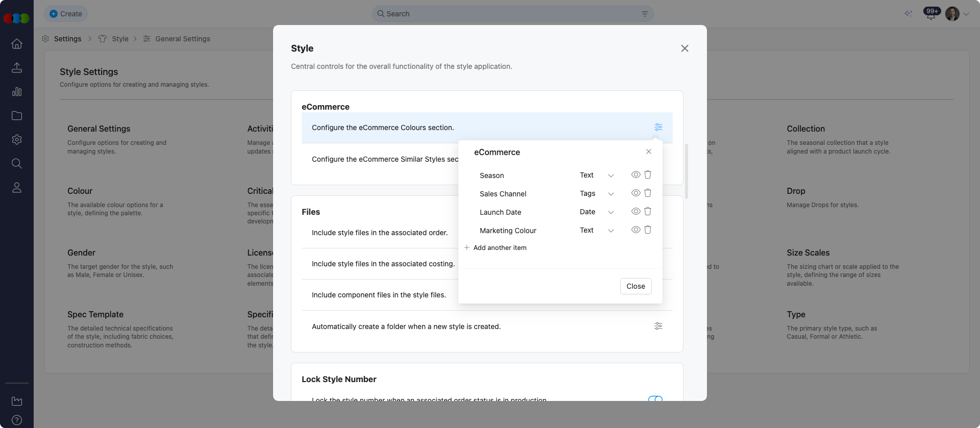Delete the Season field row
The image size is (980, 428).
[648, 175]
